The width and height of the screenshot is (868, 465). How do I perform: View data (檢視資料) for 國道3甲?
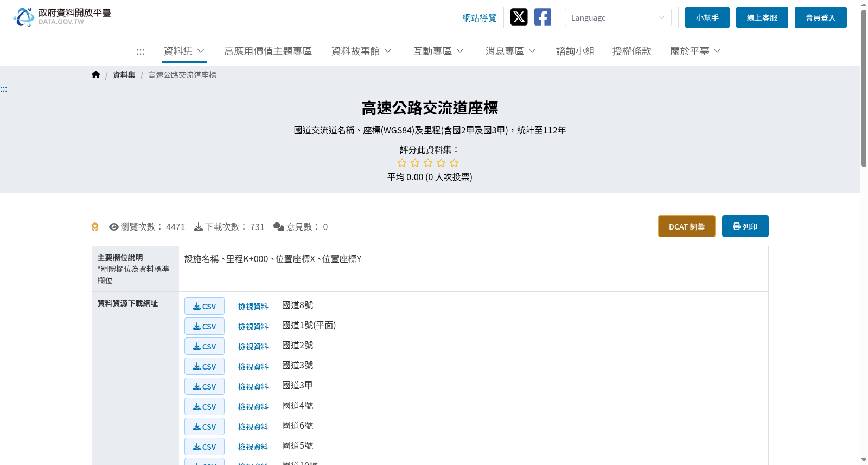point(253,387)
